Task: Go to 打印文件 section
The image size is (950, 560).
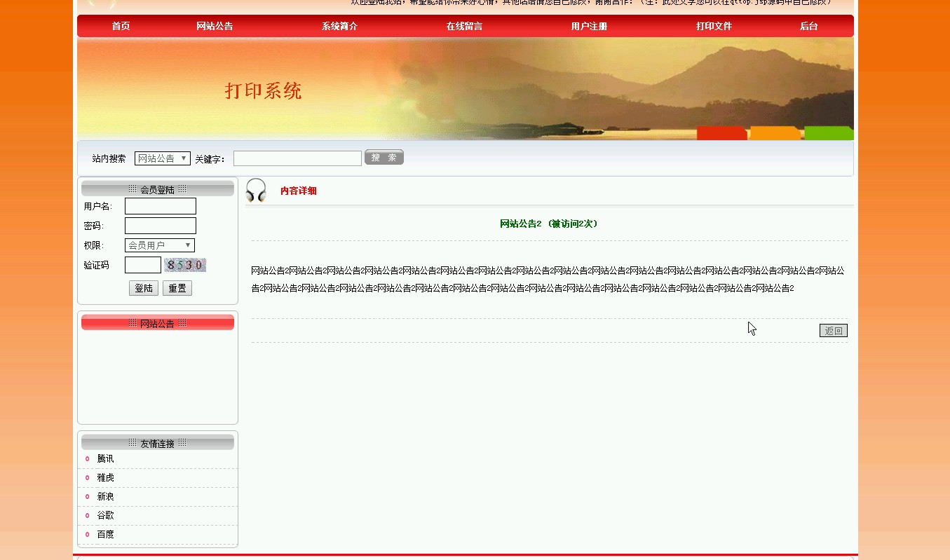Action: click(x=714, y=26)
